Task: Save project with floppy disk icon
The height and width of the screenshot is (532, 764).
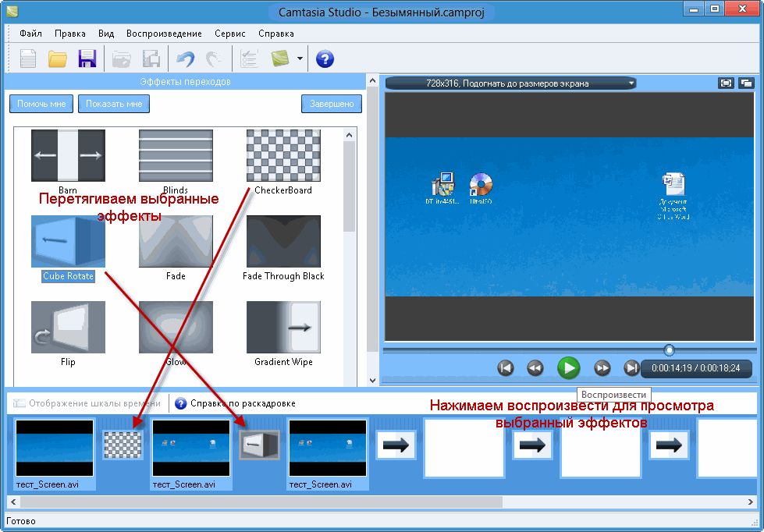Action: (x=87, y=59)
